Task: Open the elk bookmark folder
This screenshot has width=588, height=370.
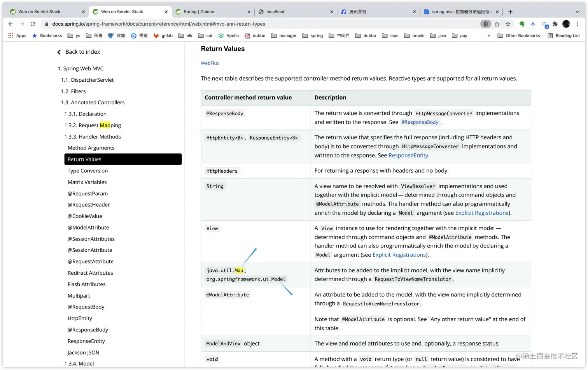Action: [x=185, y=35]
